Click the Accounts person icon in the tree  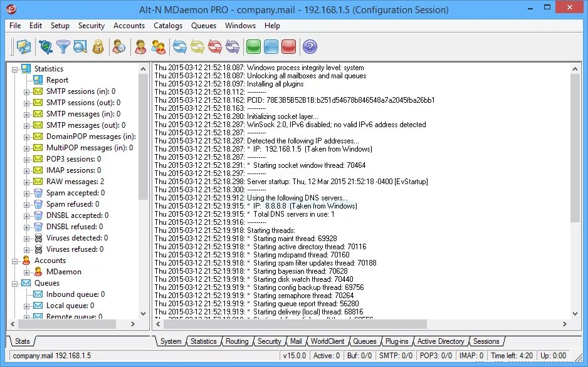[x=26, y=261]
